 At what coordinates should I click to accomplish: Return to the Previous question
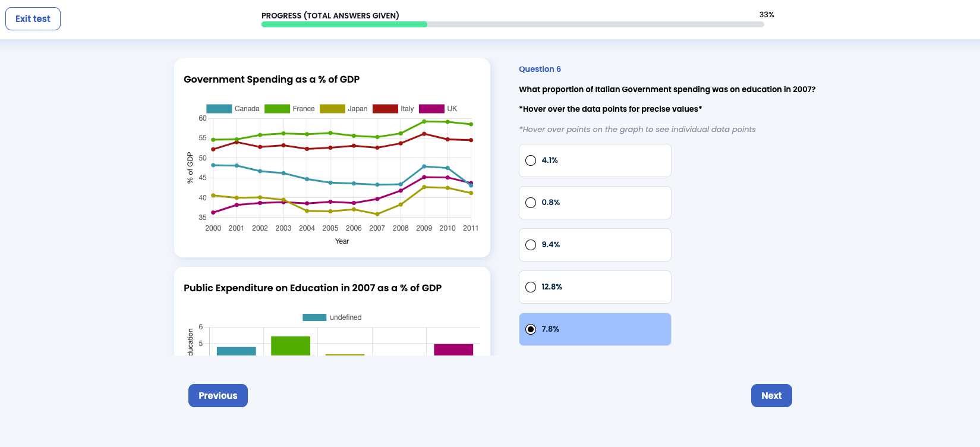click(218, 396)
